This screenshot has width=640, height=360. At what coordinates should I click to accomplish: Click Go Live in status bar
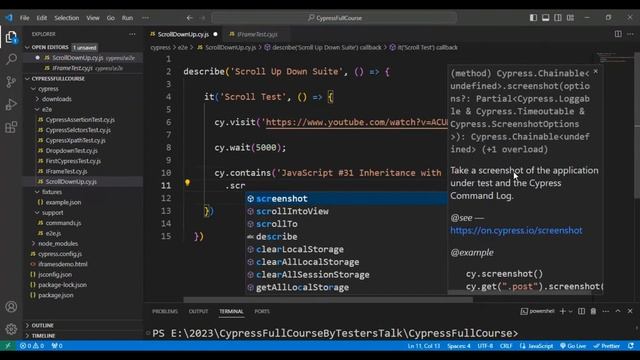[x=573, y=346]
